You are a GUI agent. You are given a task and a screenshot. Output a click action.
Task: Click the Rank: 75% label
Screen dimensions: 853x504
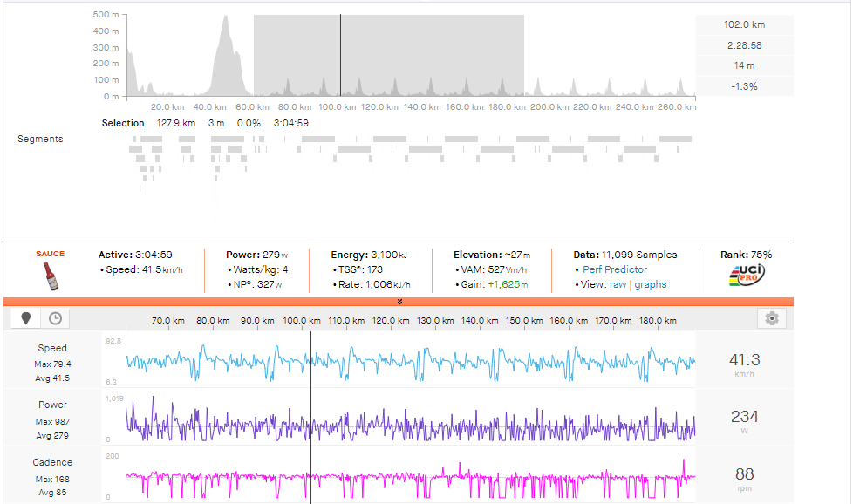(x=746, y=255)
